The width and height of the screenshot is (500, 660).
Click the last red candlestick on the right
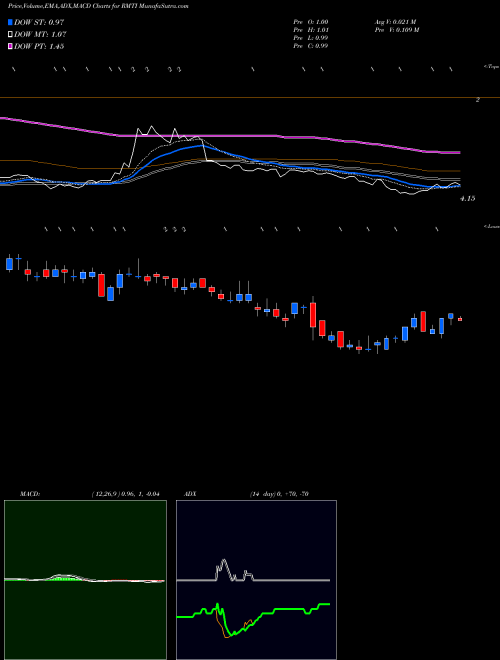[x=460, y=319]
